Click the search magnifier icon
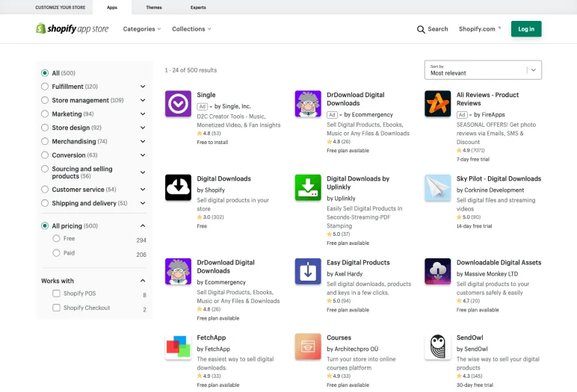 [421, 29]
